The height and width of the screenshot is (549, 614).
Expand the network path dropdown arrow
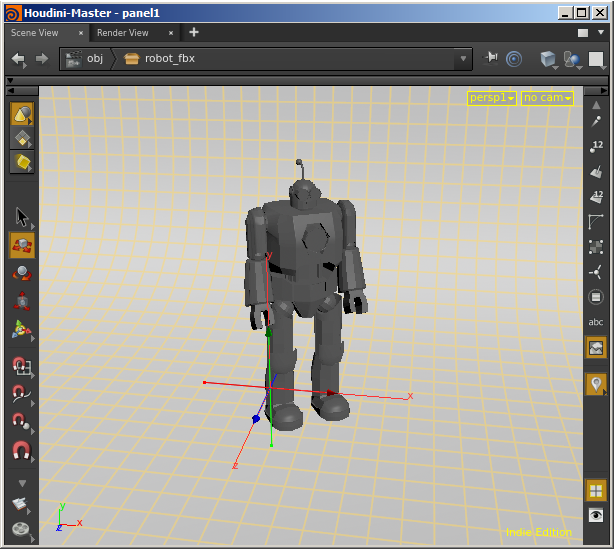(x=463, y=59)
